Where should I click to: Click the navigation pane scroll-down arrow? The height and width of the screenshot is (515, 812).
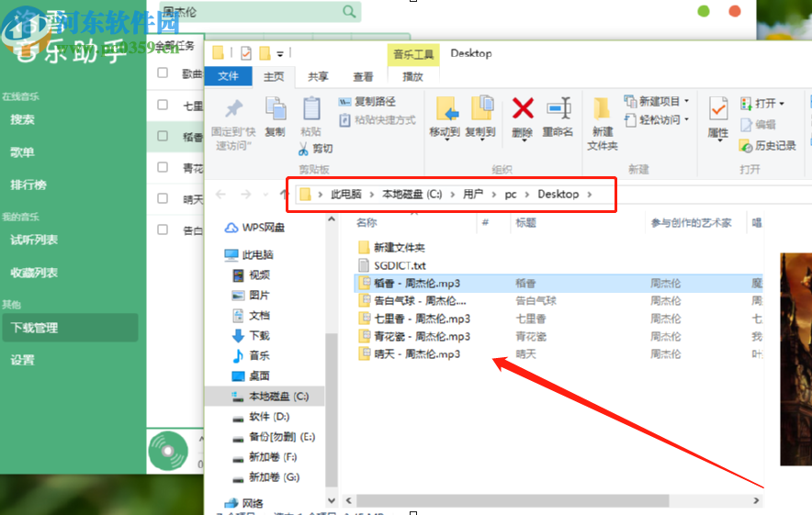332,500
